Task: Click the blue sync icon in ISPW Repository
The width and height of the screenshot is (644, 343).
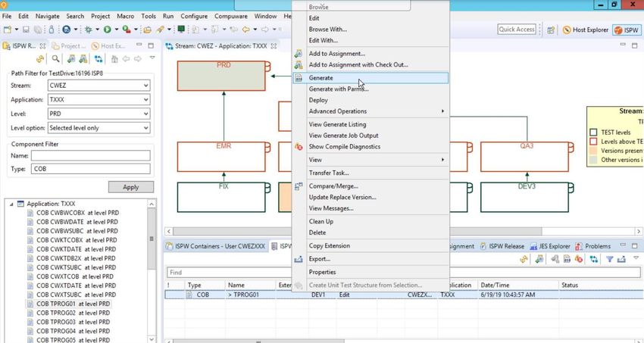Action: (98, 59)
